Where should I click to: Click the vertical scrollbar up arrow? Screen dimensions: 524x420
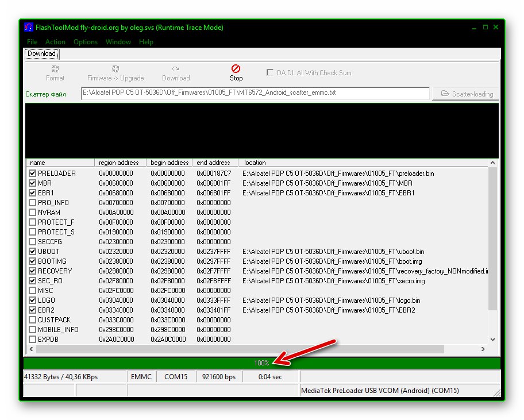point(492,163)
